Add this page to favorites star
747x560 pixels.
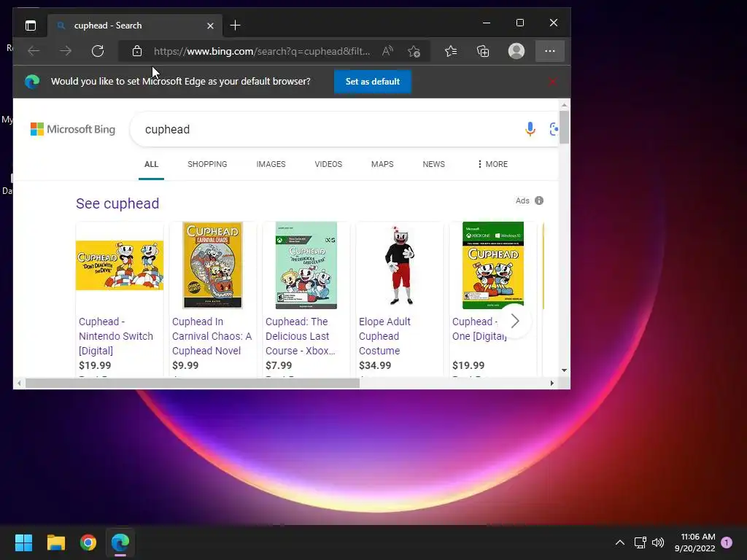[414, 51]
